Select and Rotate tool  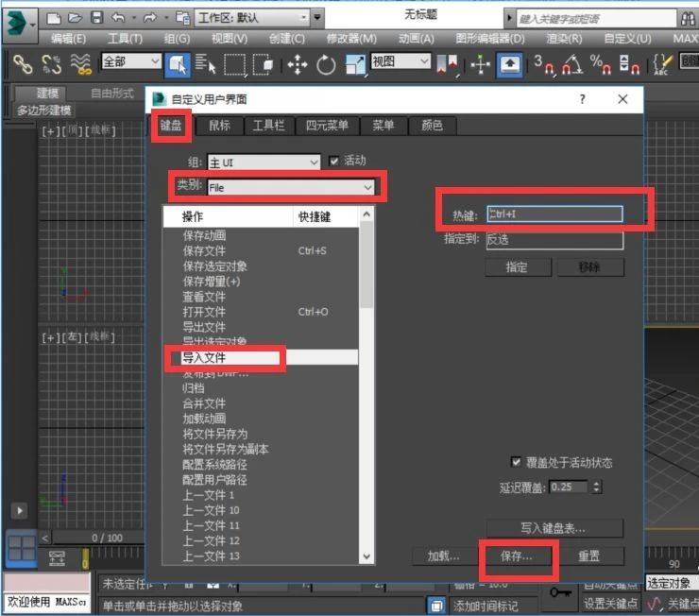coord(326,65)
